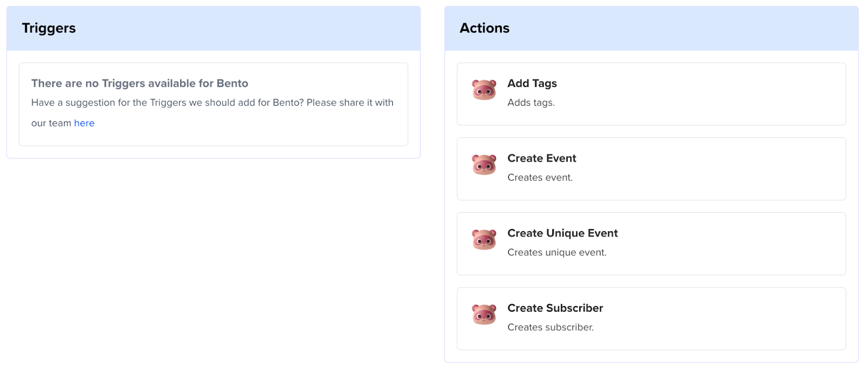Screen dimensions: 868x368
Task: Click the Triggers panel heading
Action: [x=49, y=28]
